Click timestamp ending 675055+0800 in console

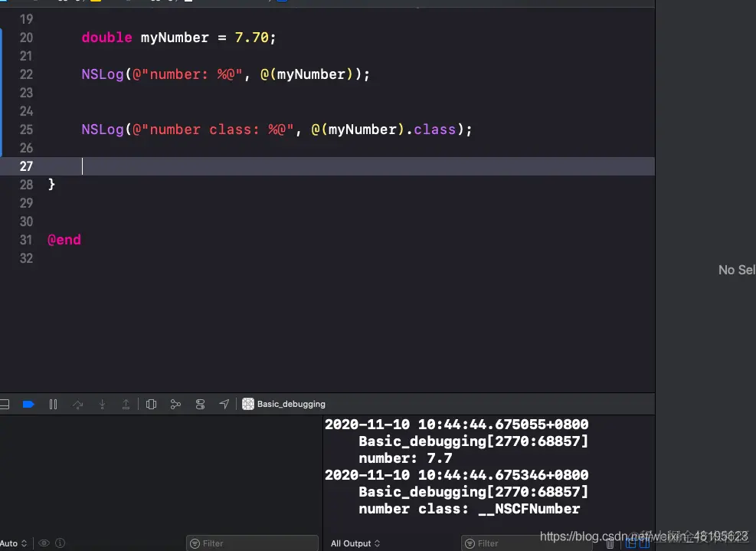pyautogui.click(x=457, y=424)
